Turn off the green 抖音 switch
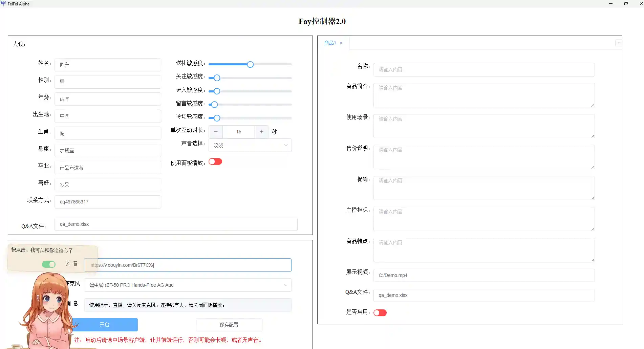 [49, 264]
